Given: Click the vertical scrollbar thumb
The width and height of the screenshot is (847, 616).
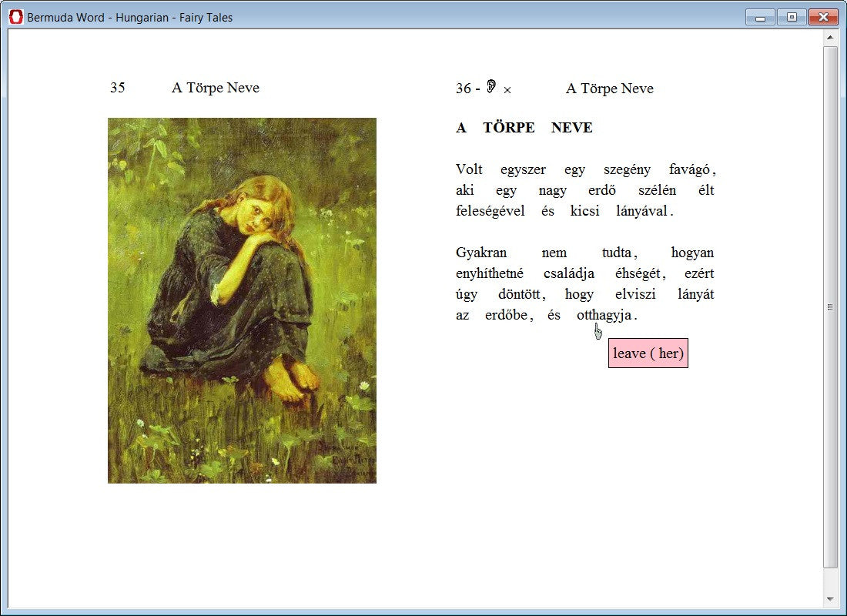Looking at the screenshot, I should click(x=830, y=307).
